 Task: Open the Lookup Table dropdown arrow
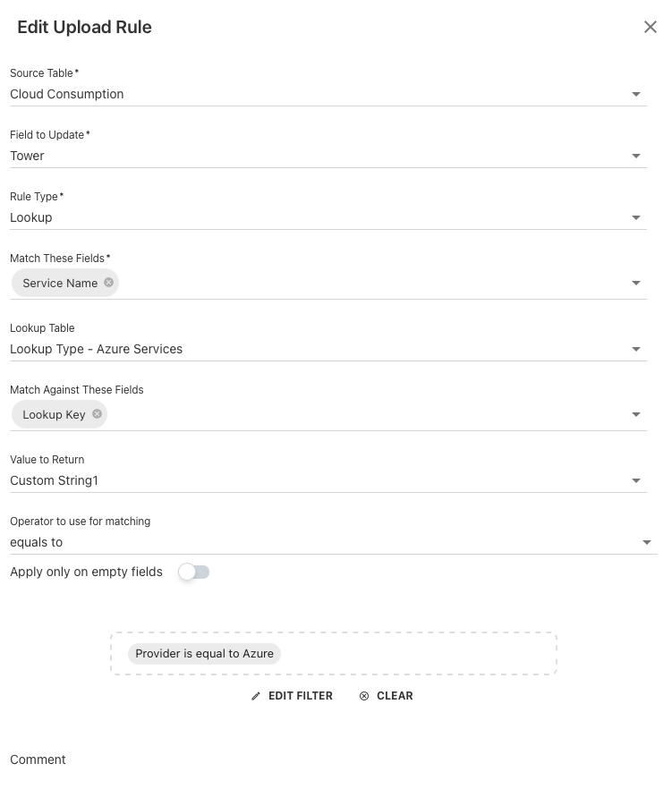(x=636, y=350)
